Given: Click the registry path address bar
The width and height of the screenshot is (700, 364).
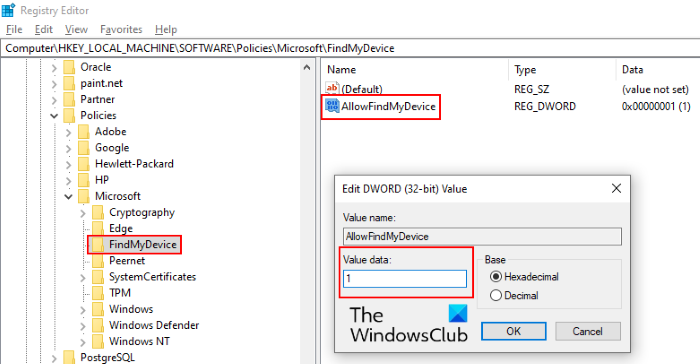Looking at the screenshot, I should (x=350, y=48).
